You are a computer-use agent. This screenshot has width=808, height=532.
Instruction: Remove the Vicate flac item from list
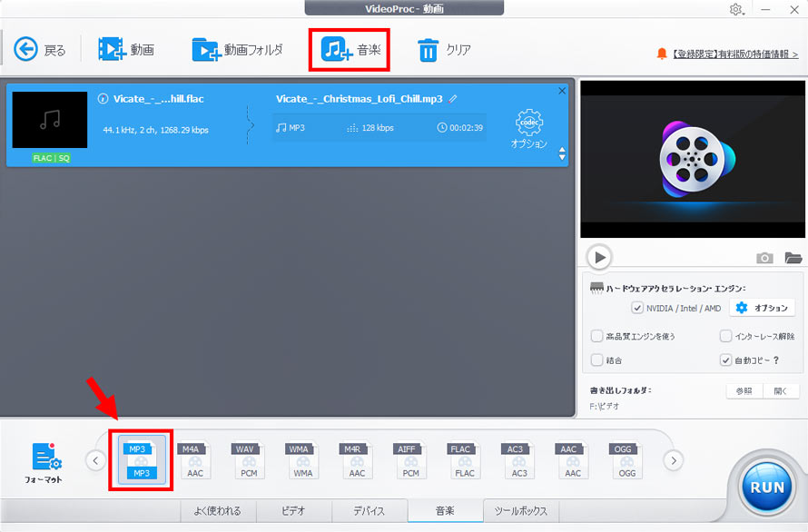[562, 91]
